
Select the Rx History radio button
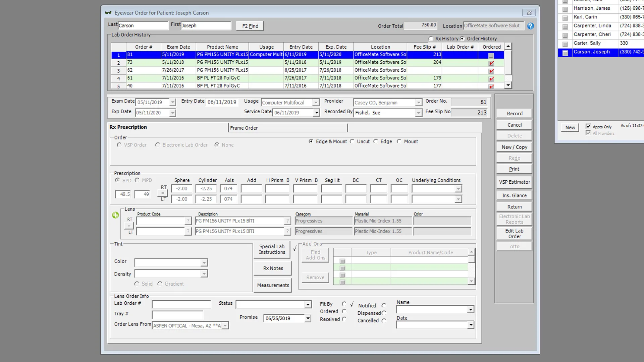[x=431, y=39]
